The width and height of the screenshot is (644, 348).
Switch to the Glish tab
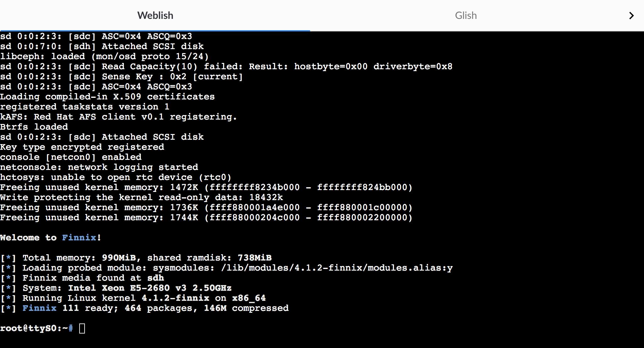tap(465, 15)
